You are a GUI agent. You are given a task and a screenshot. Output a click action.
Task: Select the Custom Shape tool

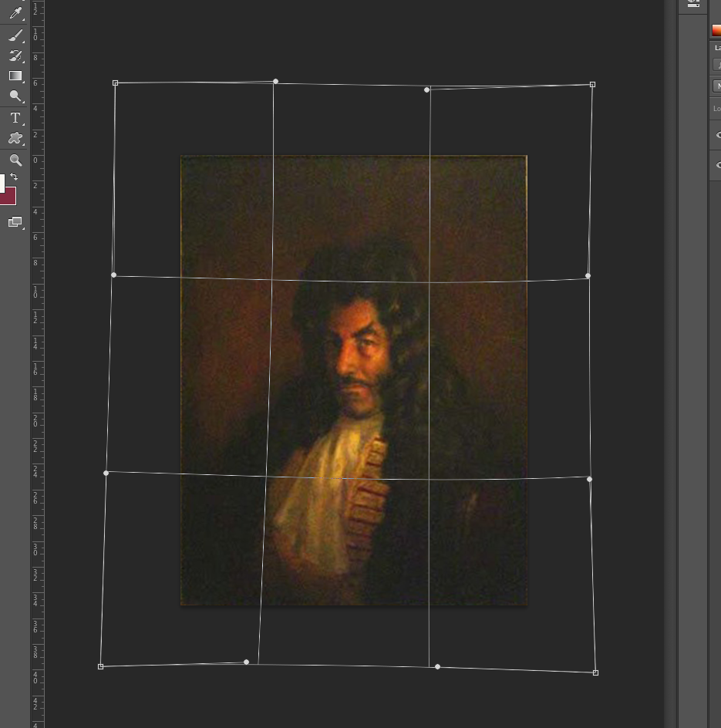(x=15, y=138)
